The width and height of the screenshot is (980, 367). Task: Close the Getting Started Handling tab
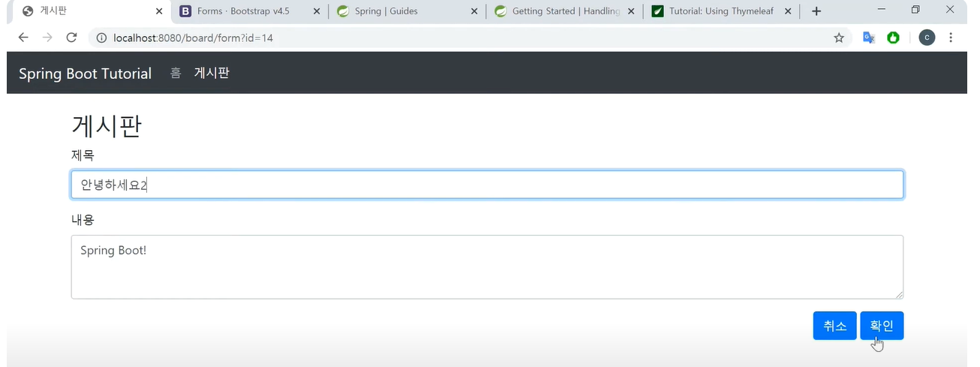click(x=630, y=11)
